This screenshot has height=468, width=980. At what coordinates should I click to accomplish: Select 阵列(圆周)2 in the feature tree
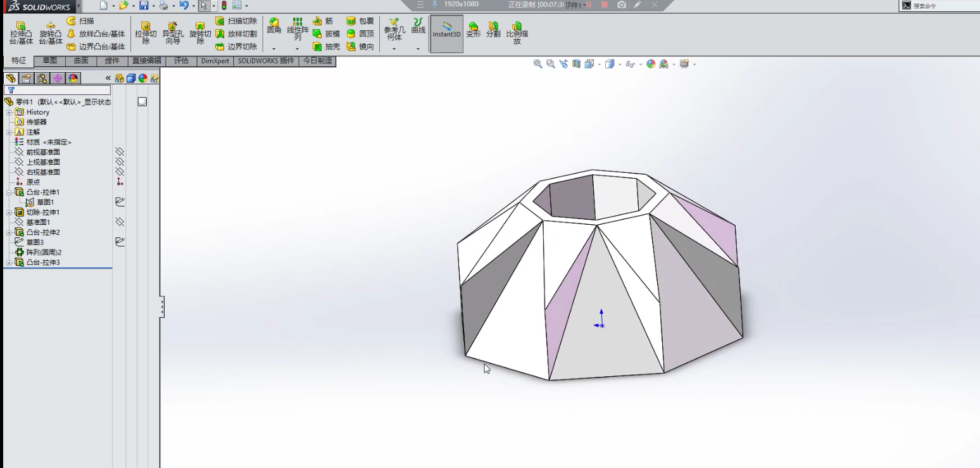(44, 252)
